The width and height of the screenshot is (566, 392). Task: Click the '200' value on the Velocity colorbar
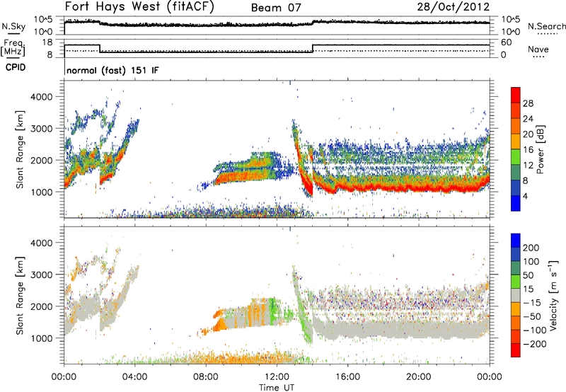(x=531, y=248)
